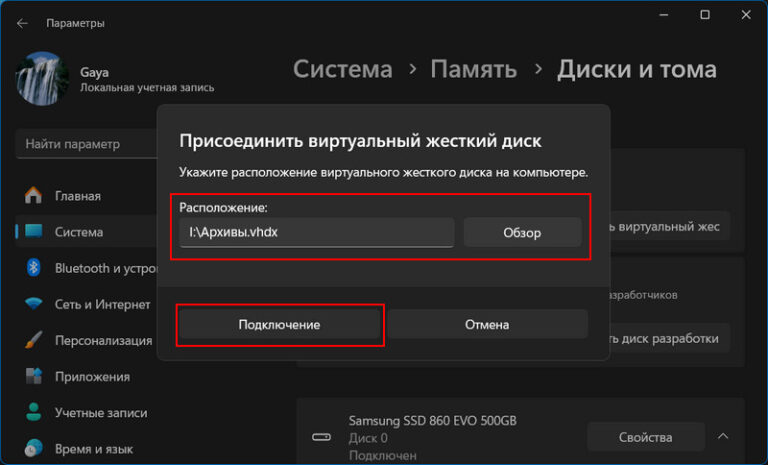The height and width of the screenshot is (465, 768).
Task: Click the Bluetooth icon in sidebar
Action: coord(34,268)
